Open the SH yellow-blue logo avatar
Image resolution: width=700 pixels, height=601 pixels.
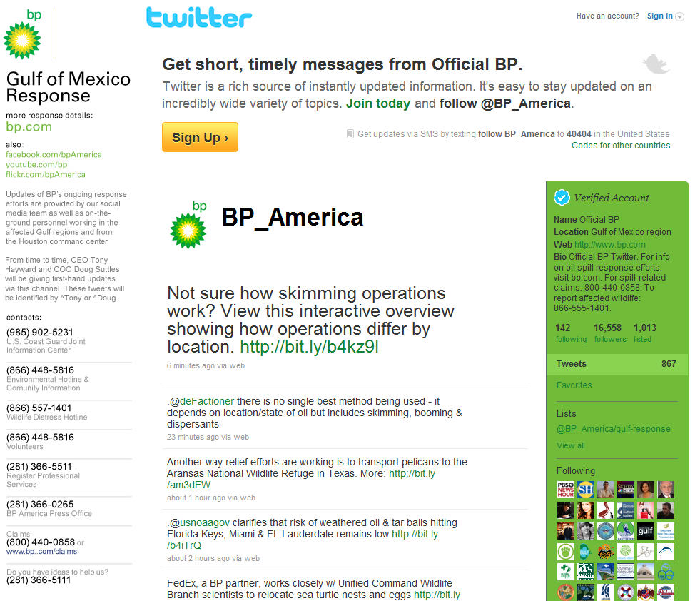coord(586,490)
